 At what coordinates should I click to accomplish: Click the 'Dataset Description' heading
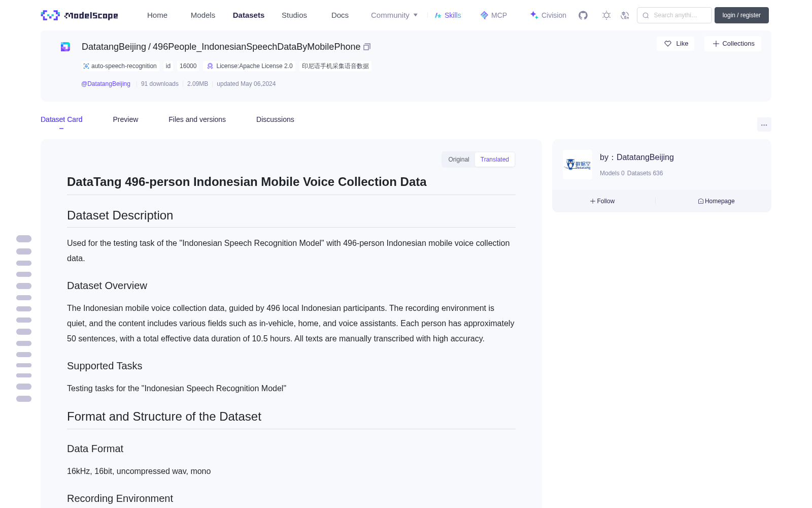tap(120, 215)
